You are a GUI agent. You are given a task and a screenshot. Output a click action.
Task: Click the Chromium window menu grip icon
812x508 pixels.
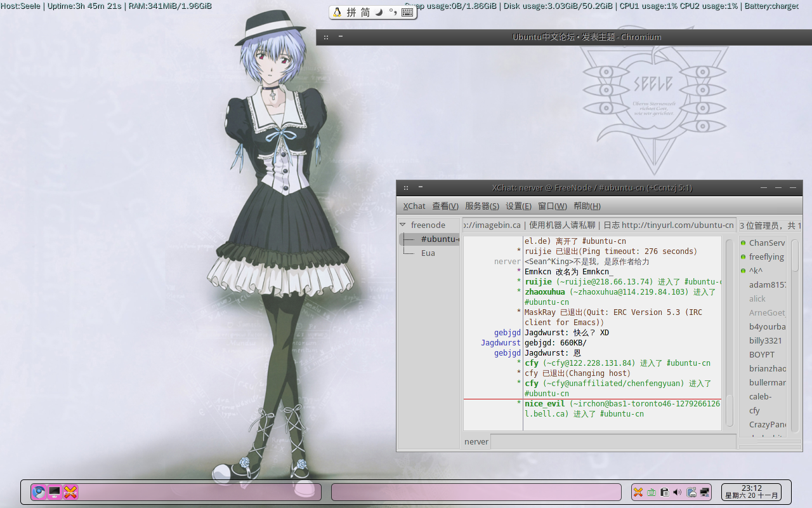(x=326, y=37)
